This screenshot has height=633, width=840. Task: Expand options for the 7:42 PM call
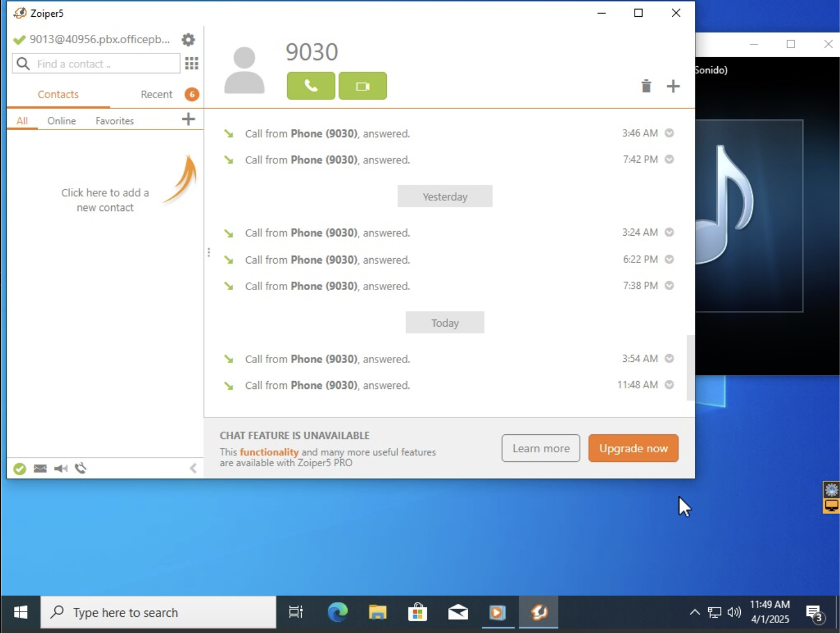[669, 159]
